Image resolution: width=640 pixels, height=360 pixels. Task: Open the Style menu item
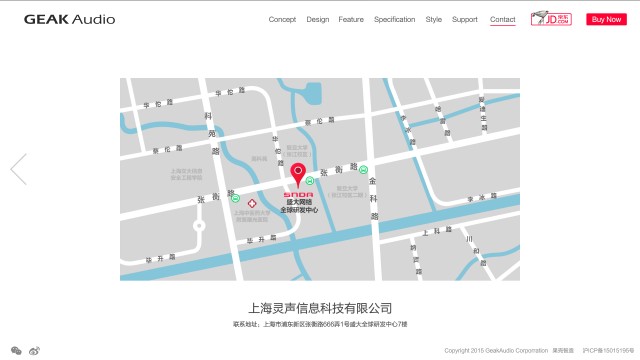433,19
